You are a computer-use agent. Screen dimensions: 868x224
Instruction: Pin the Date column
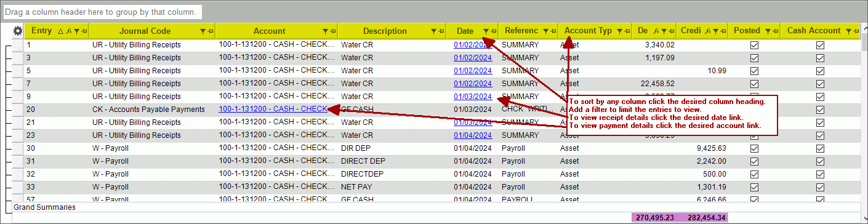tap(493, 31)
